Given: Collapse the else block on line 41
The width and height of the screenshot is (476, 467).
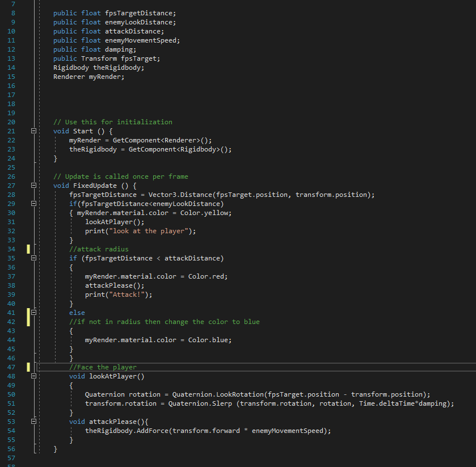Looking at the screenshot, I should pos(33,312).
